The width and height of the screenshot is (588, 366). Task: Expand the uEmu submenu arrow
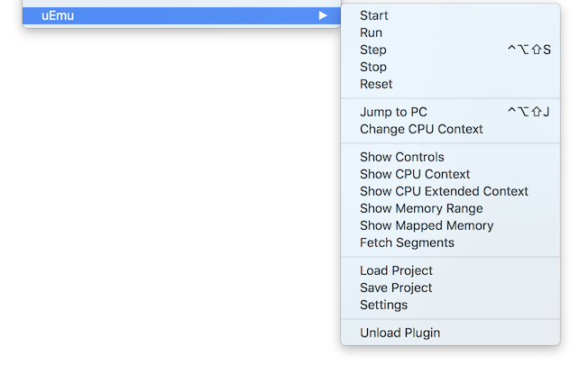coord(323,15)
